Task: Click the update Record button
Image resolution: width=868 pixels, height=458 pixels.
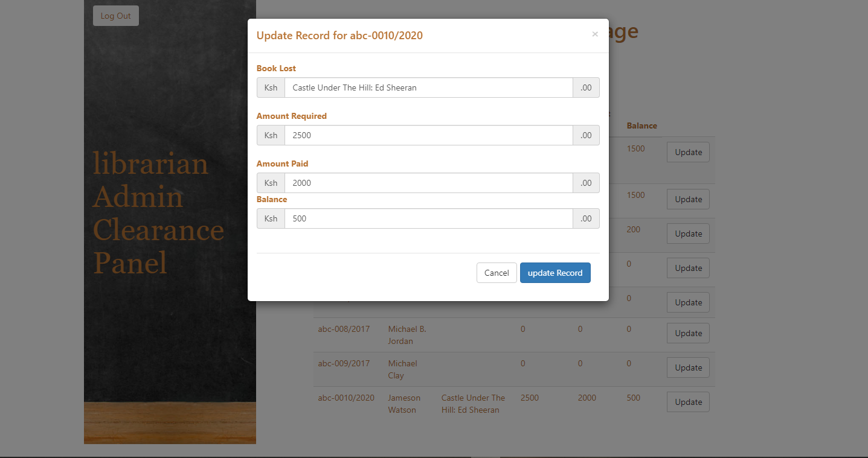Action: 555,273
